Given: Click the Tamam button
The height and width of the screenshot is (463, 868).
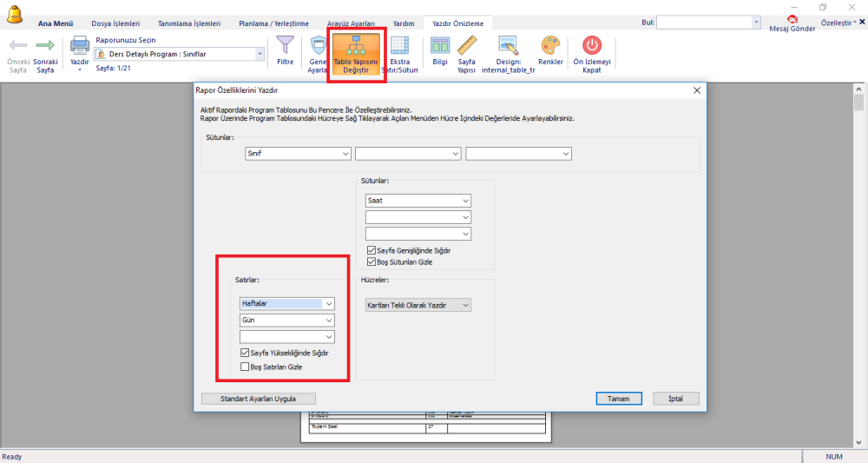Looking at the screenshot, I should [619, 399].
